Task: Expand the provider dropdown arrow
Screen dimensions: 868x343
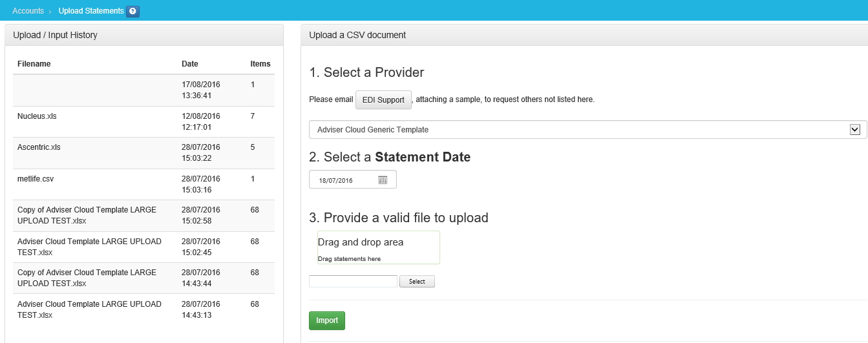Action: point(854,130)
